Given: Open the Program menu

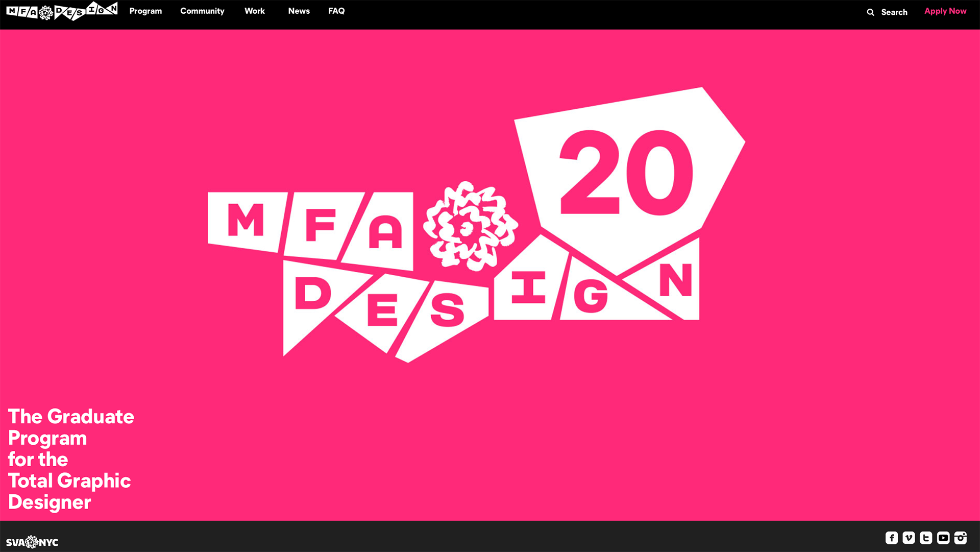Looking at the screenshot, I should pyautogui.click(x=145, y=11).
